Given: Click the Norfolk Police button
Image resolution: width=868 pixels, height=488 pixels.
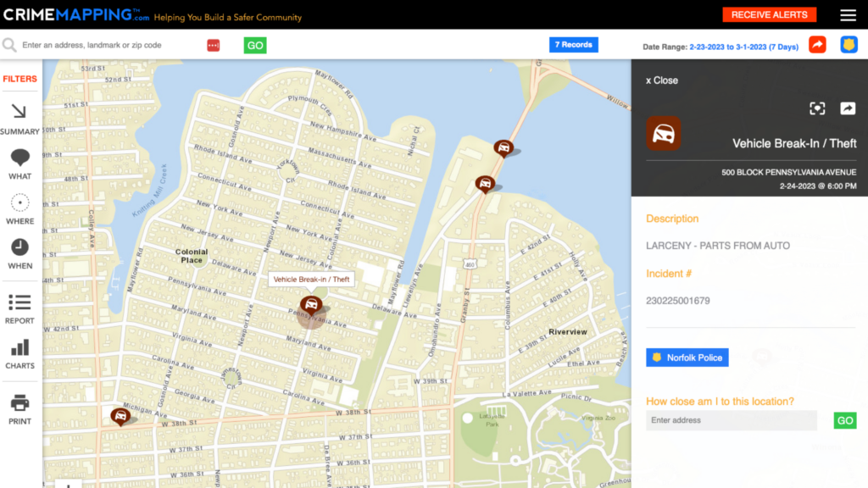Looking at the screenshot, I should [687, 357].
